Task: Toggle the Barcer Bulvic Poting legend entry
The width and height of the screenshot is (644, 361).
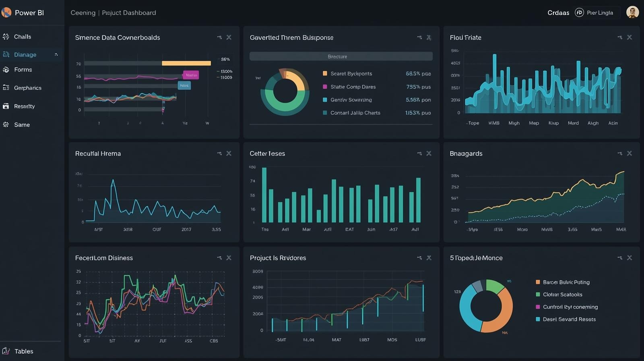Action: tap(538, 282)
